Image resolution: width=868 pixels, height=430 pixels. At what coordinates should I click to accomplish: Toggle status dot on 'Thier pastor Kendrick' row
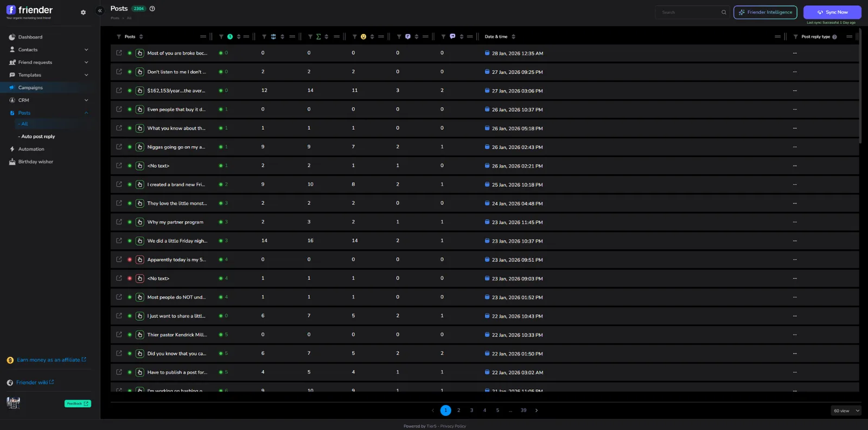(x=130, y=334)
